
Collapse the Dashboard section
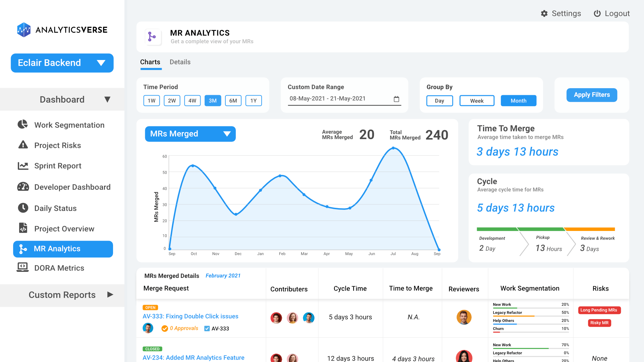tap(107, 99)
